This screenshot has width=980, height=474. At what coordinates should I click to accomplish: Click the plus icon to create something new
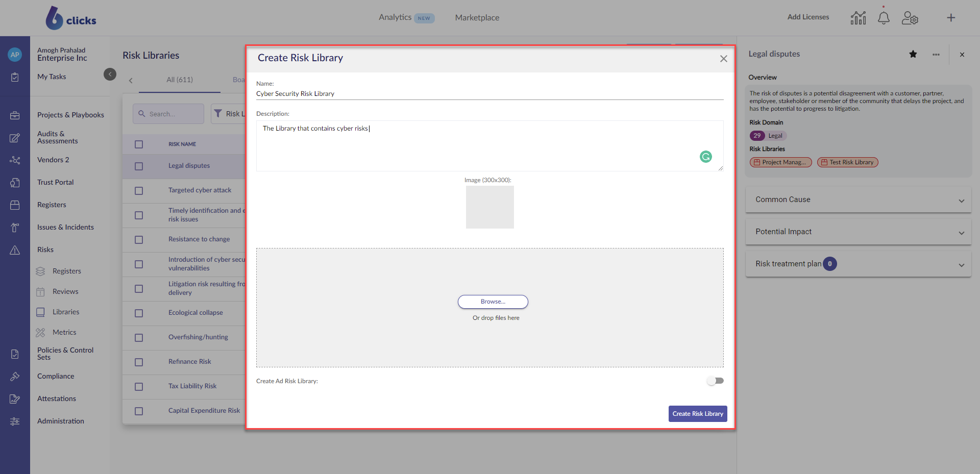click(x=951, y=17)
